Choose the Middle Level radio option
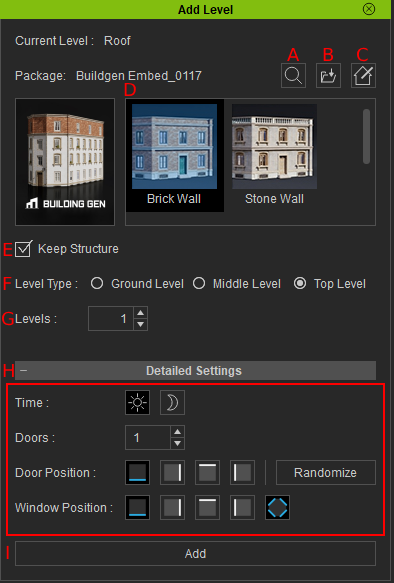The image size is (394, 583). [x=199, y=283]
